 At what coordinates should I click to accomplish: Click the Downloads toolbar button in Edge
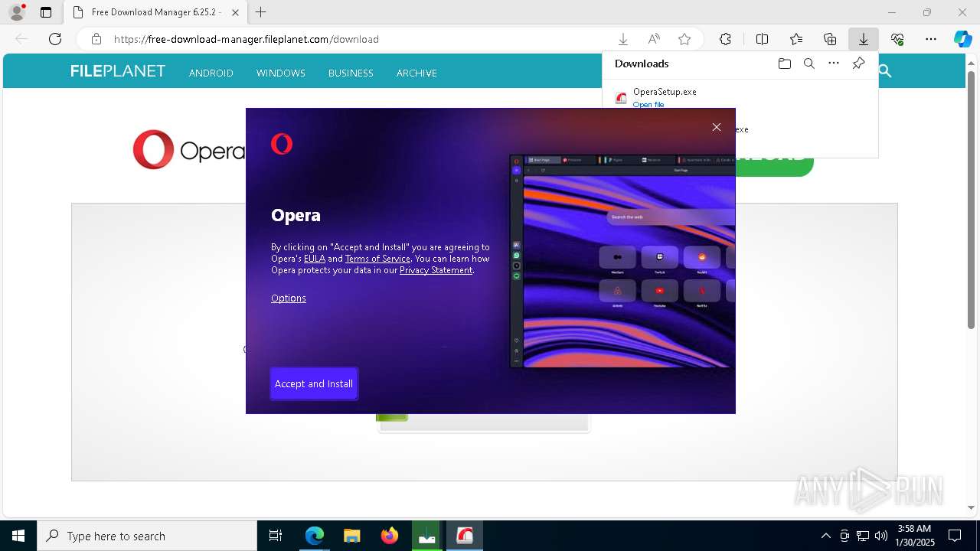click(x=863, y=39)
